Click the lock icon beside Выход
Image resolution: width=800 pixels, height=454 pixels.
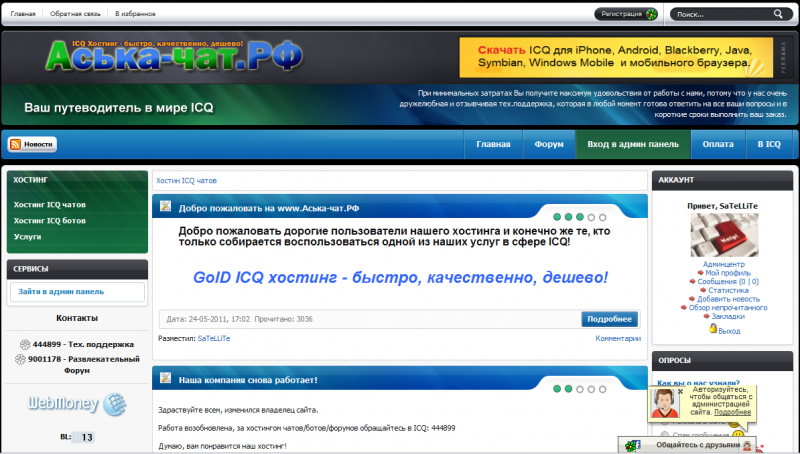pyautogui.click(x=713, y=329)
